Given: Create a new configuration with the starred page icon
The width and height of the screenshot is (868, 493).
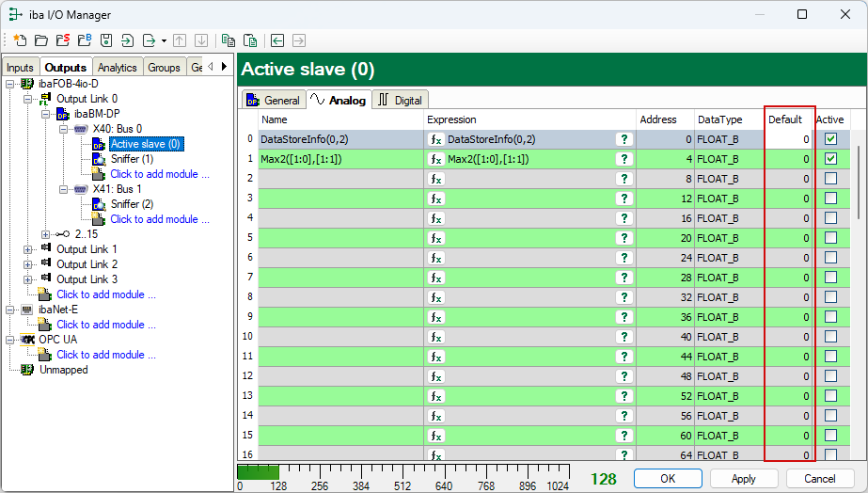Looking at the screenshot, I should click(20, 40).
